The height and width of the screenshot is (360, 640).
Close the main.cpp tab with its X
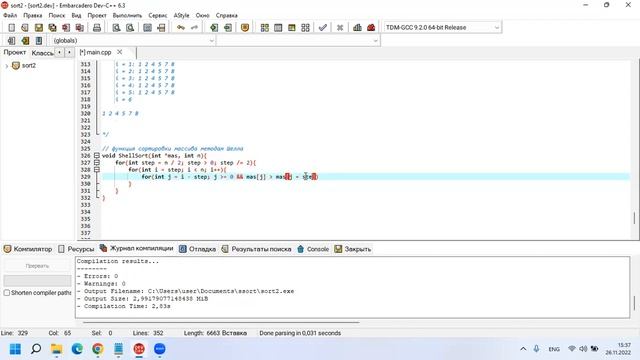point(120,52)
